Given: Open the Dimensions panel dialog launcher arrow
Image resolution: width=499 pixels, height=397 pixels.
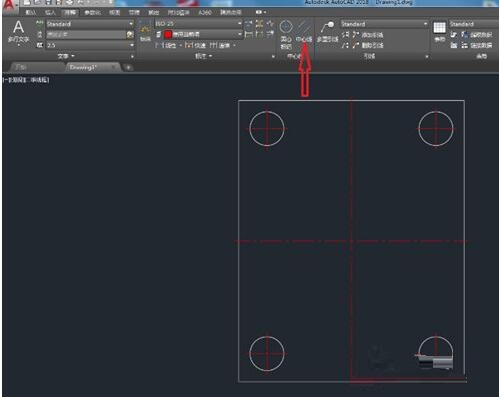Looking at the screenshot, I should click(273, 57).
